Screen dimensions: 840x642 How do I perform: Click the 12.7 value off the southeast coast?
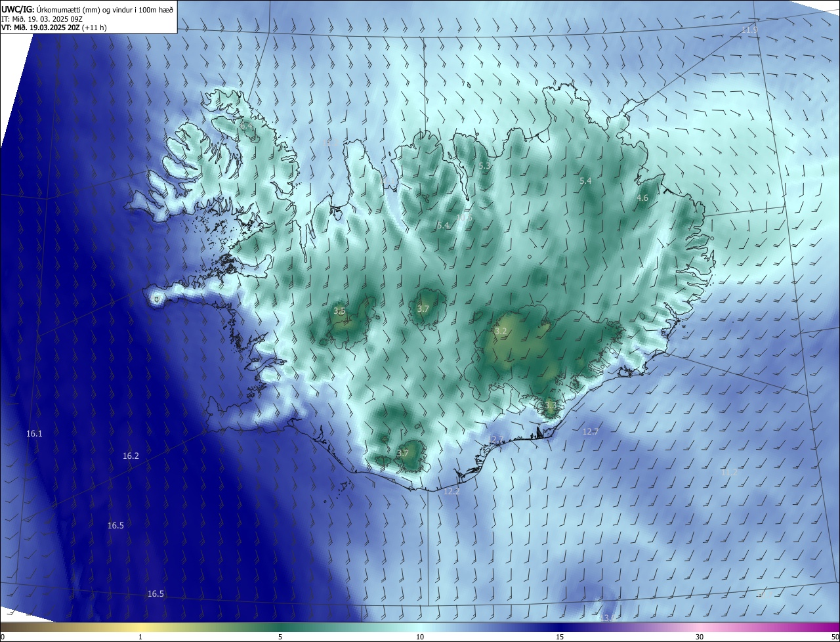coord(591,431)
